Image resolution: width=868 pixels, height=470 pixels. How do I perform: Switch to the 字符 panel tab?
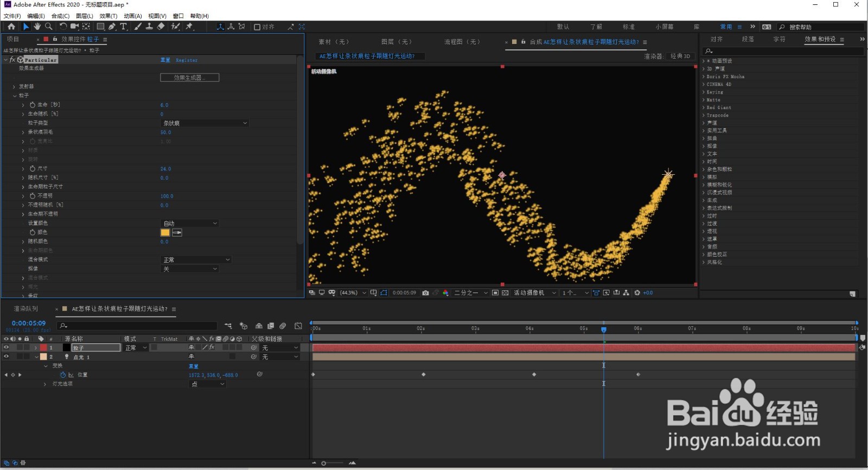pyautogui.click(x=779, y=39)
